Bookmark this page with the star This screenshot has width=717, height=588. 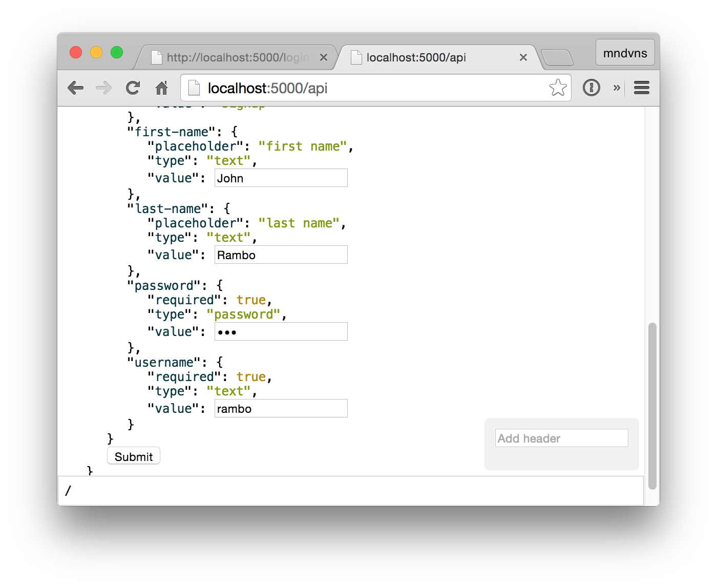pos(558,88)
